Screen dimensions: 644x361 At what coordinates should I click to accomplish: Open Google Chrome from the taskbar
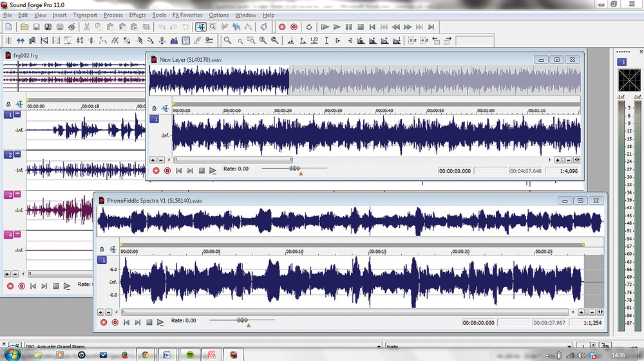pos(145,355)
